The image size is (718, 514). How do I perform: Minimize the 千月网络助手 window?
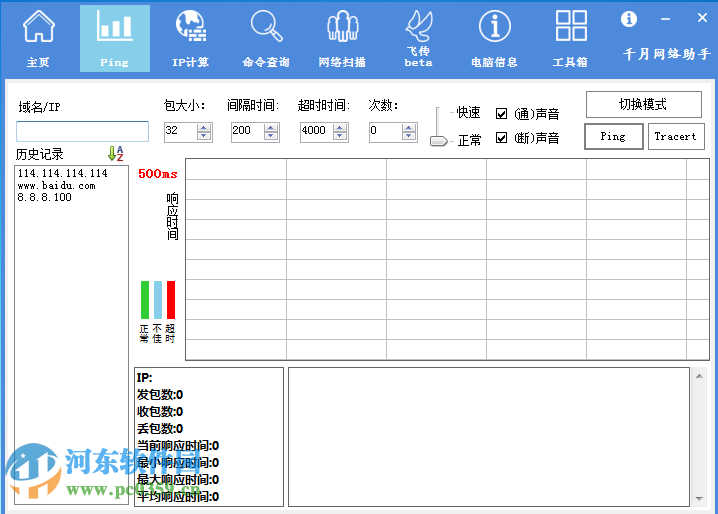(665, 19)
